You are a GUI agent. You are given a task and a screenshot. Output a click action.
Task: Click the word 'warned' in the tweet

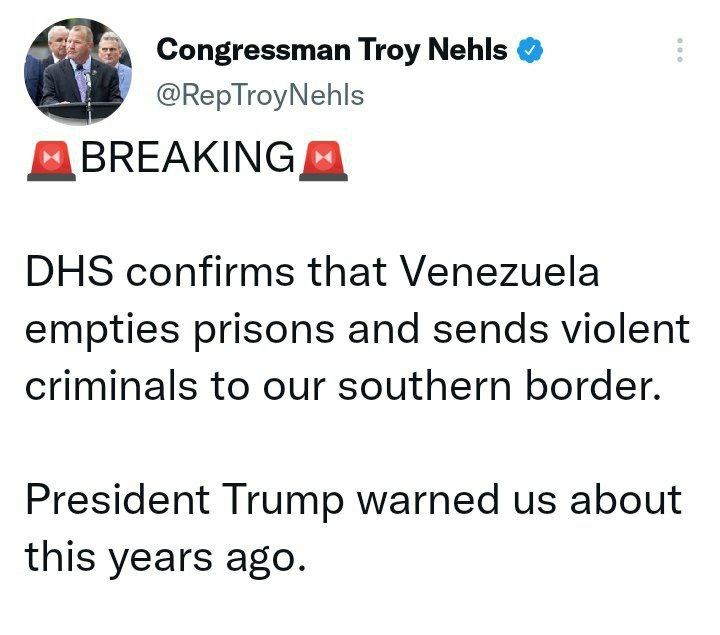[x=428, y=500]
